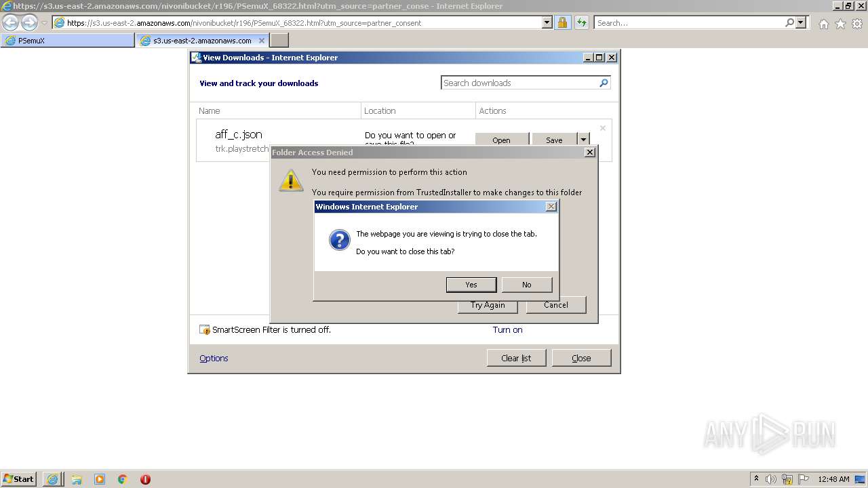
Task: Close the Folder Access Denied dialog
Action: pos(590,152)
